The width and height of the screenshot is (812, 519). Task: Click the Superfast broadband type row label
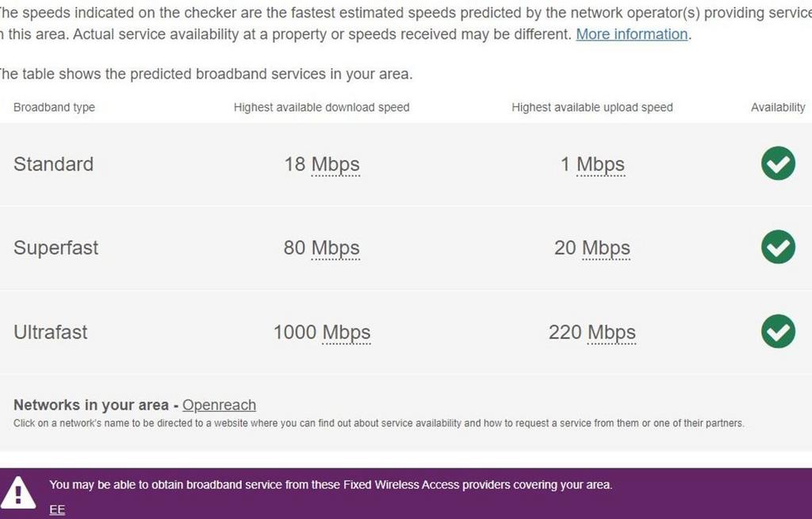click(56, 248)
